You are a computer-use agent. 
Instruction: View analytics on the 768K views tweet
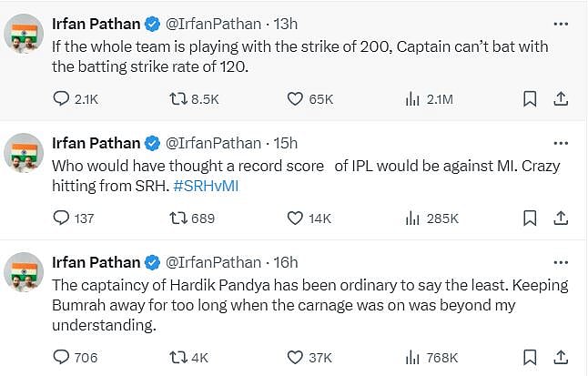click(x=411, y=357)
